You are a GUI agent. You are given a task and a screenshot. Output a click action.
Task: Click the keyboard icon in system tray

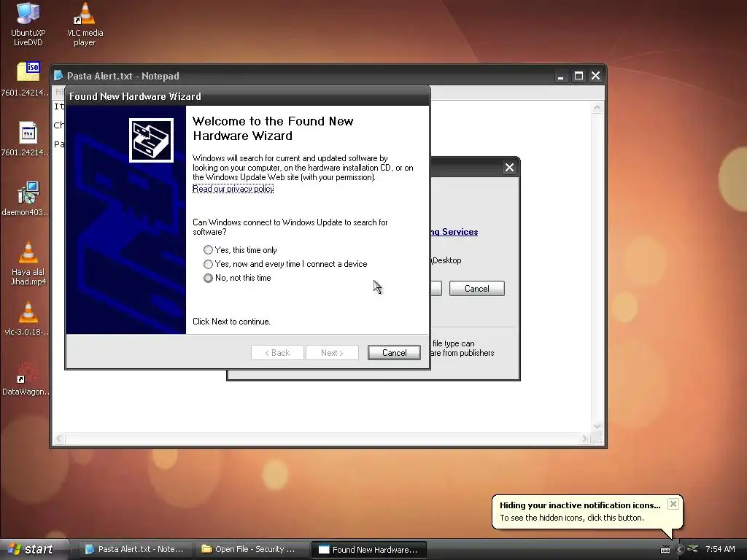[x=665, y=550]
